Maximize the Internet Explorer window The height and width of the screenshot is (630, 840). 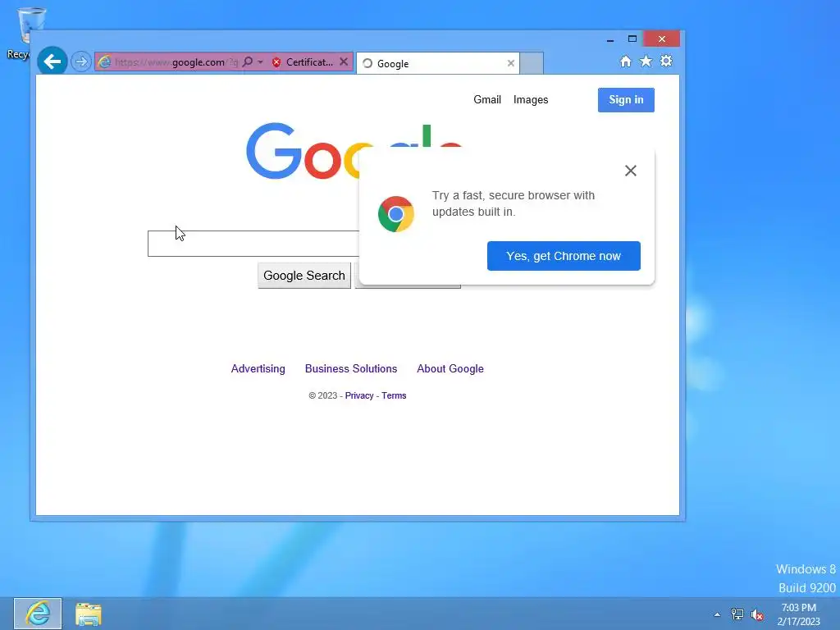pyautogui.click(x=632, y=39)
